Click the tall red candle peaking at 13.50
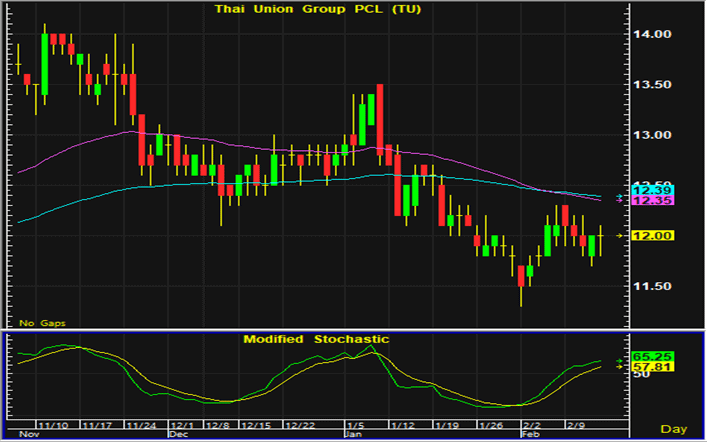This screenshot has width=707, height=442. 380,120
